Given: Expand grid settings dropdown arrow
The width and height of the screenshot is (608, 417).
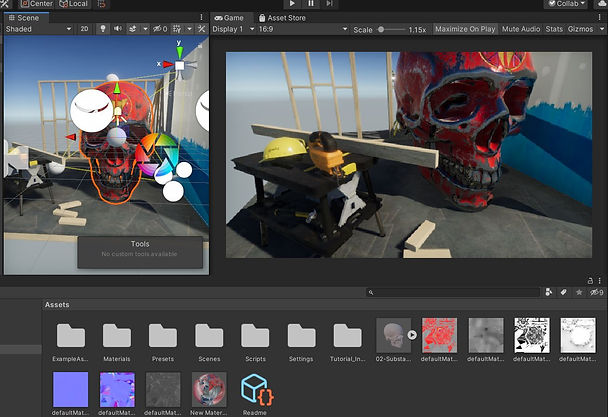Looking at the screenshot, I should [189, 29].
